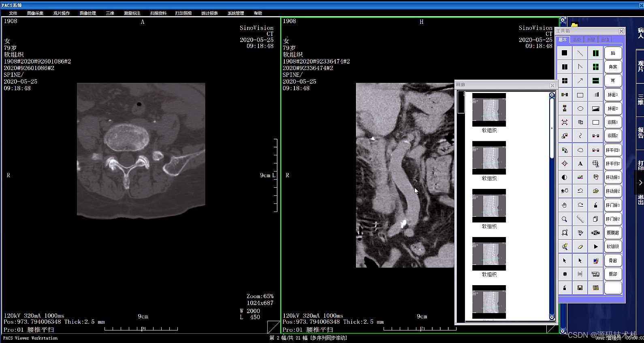
Task: Open the 测量标注 menu
Action: pyautogui.click(x=132, y=13)
